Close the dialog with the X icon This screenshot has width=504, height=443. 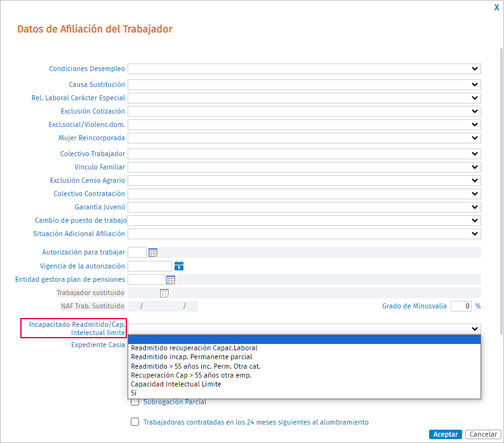(496, 8)
